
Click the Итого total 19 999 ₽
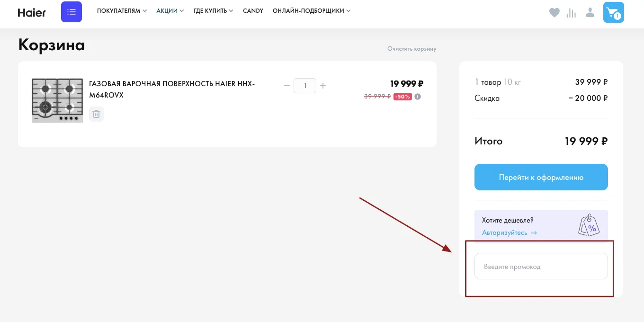586,141
